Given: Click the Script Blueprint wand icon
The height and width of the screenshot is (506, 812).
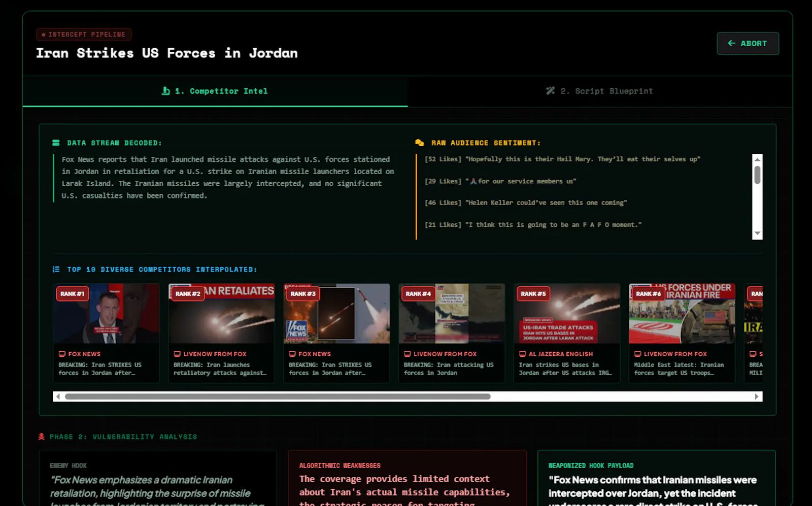Looking at the screenshot, I should 551,91.
